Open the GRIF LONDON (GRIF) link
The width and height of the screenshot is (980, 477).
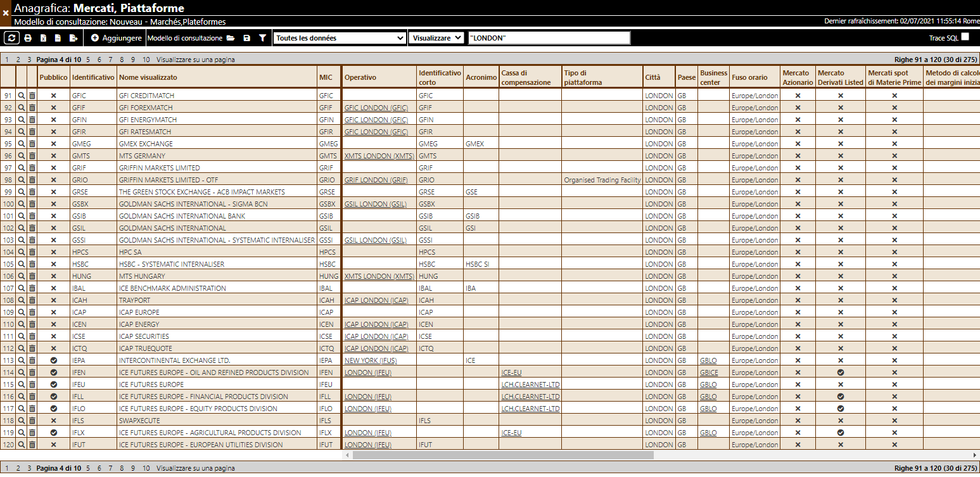376,180
